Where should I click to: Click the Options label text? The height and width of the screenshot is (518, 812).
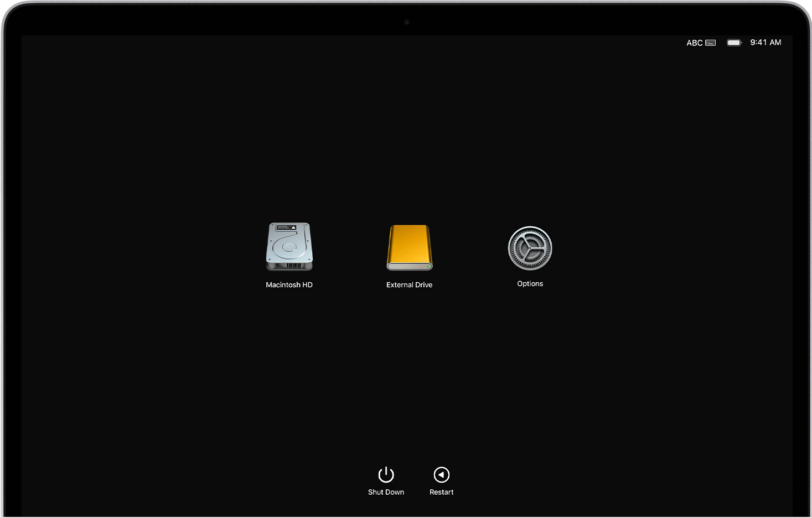pos(530,284)
